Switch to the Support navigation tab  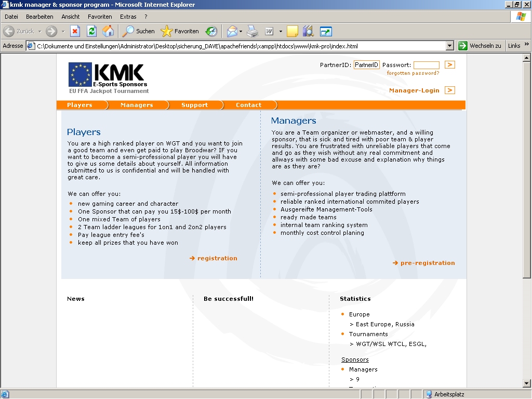[194, 105]
